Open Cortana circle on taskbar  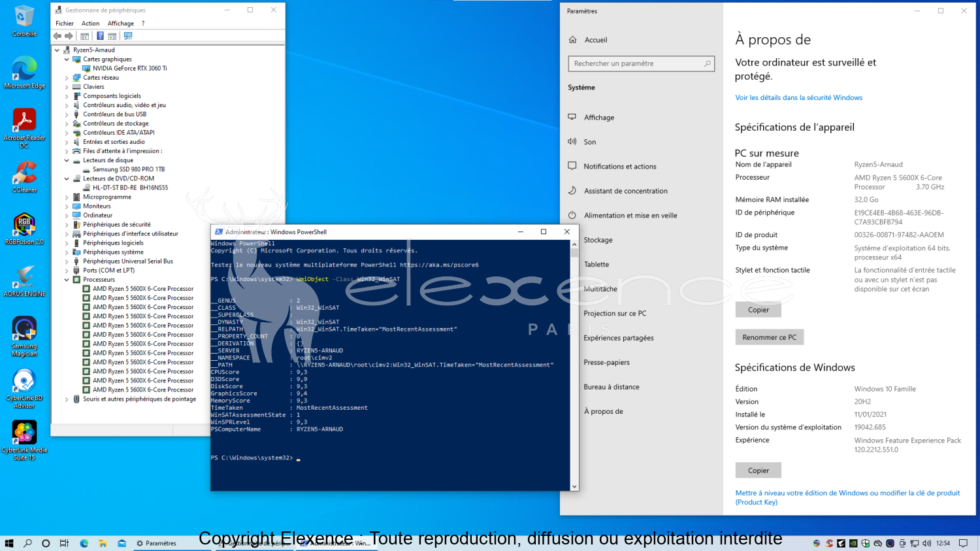[46, 543]
